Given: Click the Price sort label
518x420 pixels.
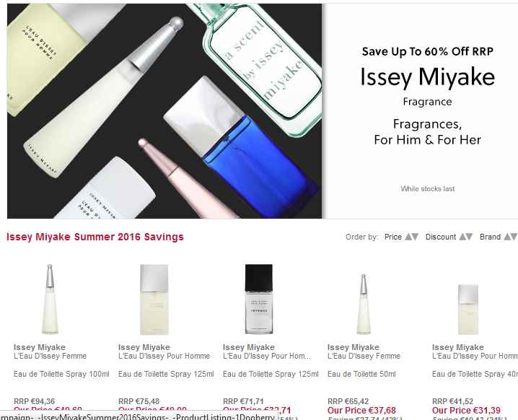Looking at the screenshot, I should (393, 237).
